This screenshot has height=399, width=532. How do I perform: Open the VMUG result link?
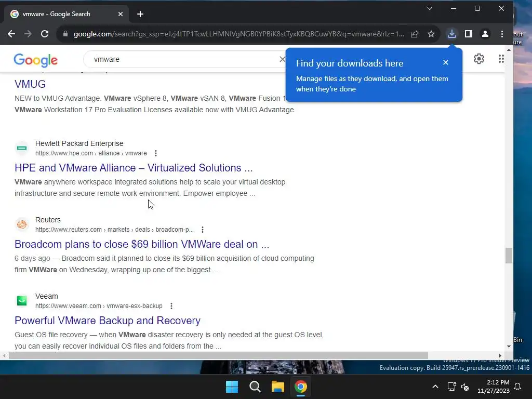(x=30, y=84)
